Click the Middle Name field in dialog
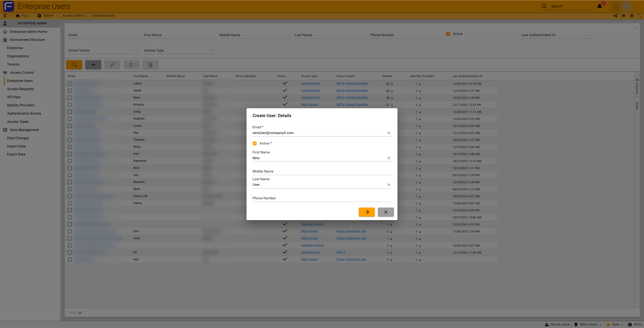This screenshot has width=644, height=328. click(x=322, y=171)
